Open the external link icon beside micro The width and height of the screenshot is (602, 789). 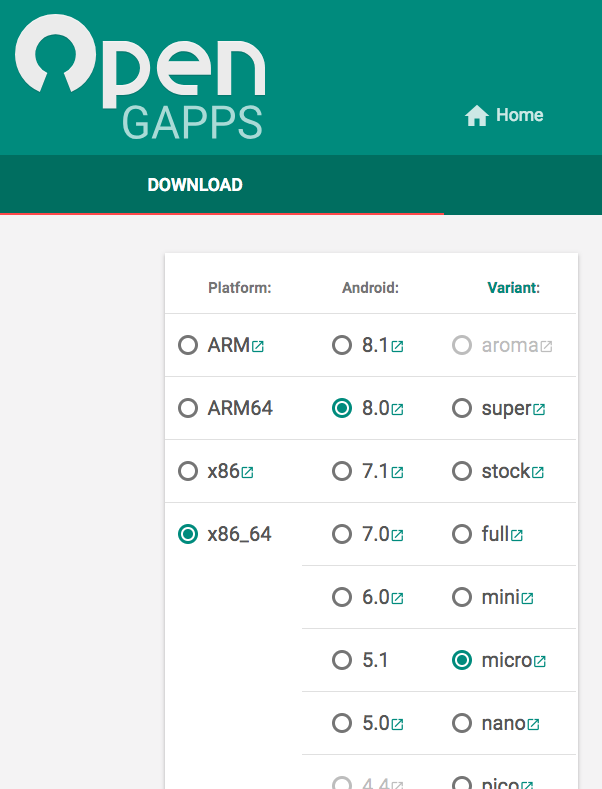click(540, 661)
